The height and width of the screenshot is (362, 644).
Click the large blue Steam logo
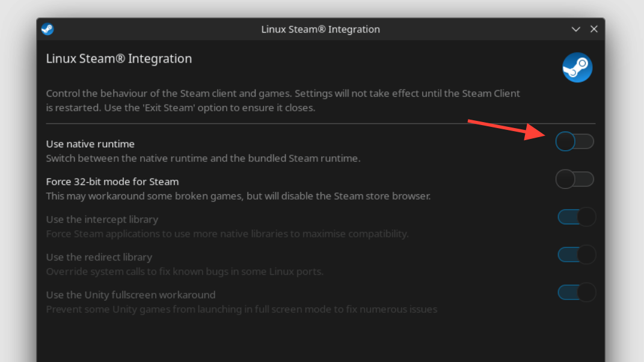(x=577, y=68)
